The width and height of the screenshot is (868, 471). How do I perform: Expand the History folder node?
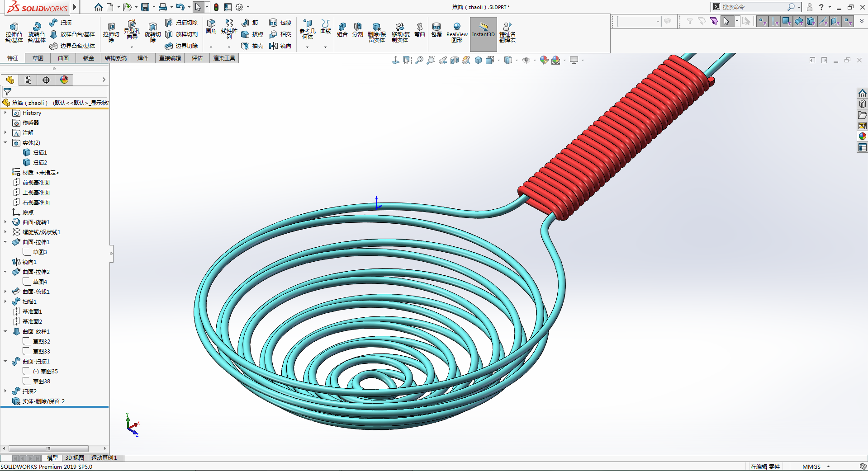5,113
